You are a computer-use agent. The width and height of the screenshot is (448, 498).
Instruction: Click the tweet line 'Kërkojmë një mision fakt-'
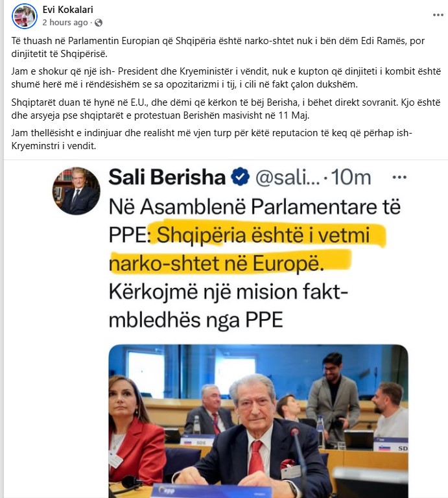point(228,292)
